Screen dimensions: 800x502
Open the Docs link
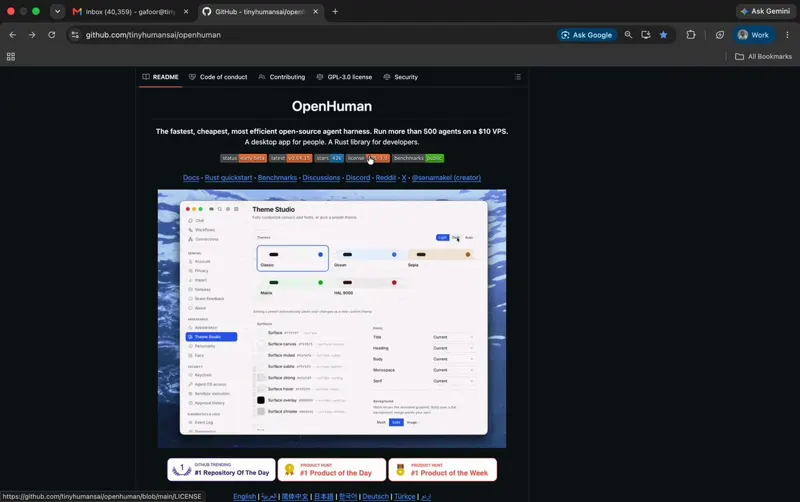pos(191,178)
